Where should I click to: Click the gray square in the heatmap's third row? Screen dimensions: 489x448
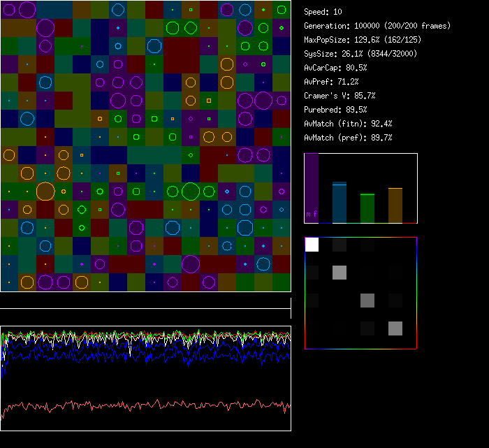(367, 301)
